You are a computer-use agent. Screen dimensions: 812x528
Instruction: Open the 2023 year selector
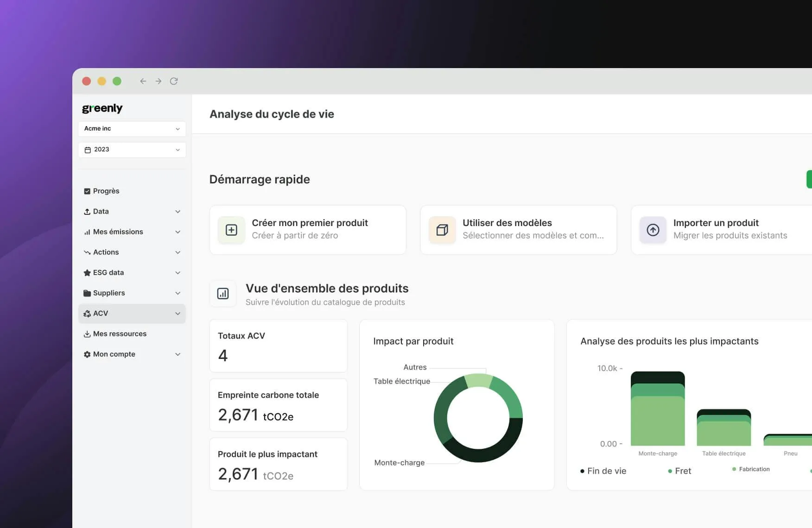coord(132,150)
